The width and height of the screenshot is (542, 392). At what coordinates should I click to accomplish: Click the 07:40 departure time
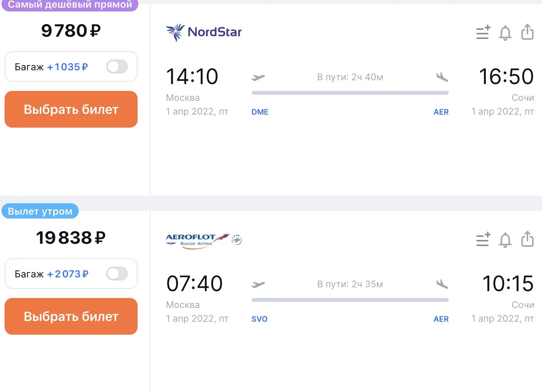point(195,283)
